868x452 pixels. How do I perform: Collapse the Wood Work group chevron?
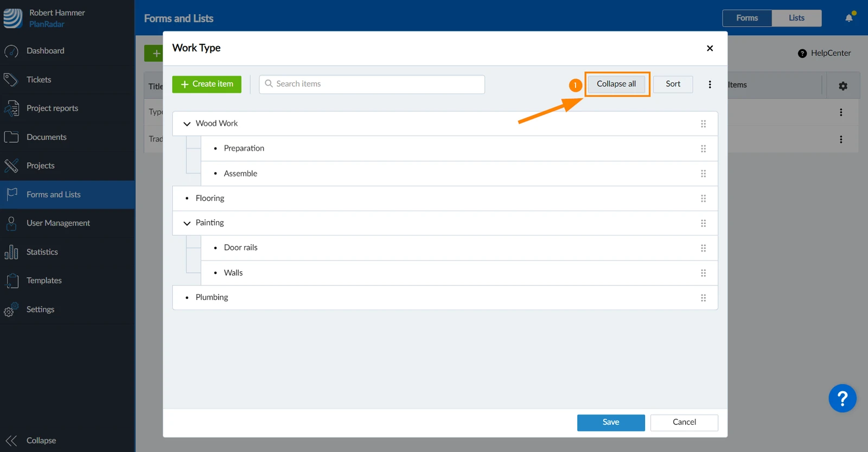pos(187,124)
